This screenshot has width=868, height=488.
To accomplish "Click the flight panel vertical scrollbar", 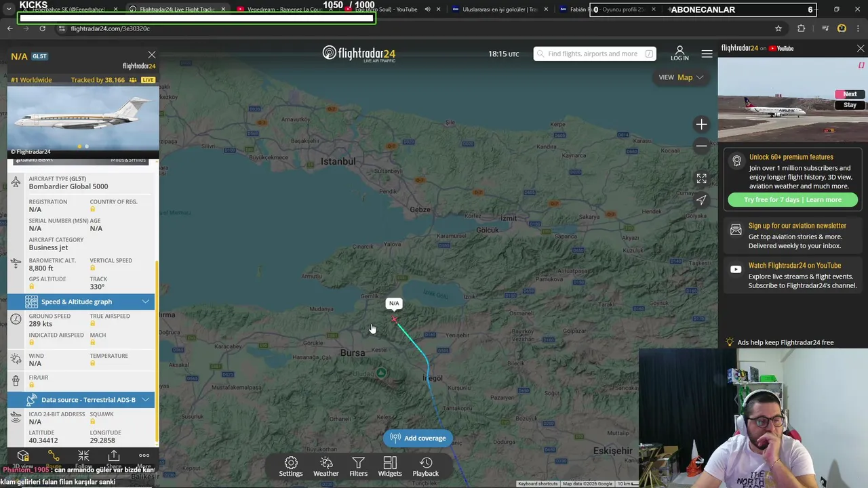I will (x=157, y=352).
